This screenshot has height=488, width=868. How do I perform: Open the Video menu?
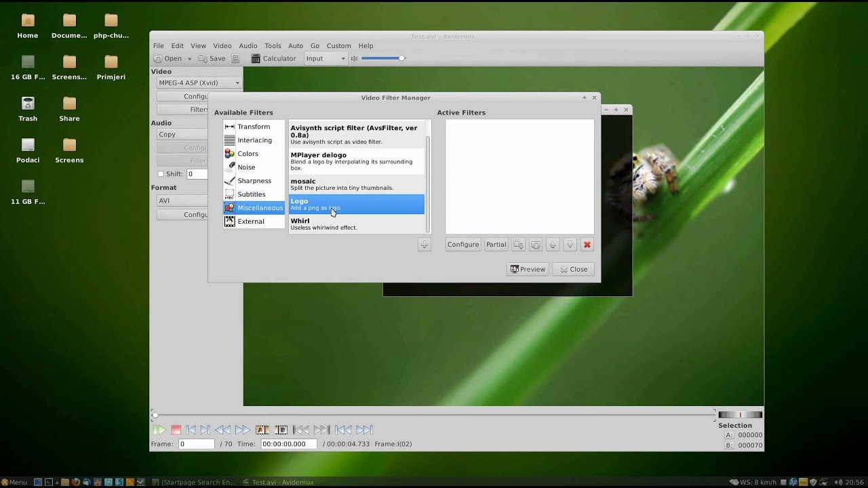click(x=222, y=46)
